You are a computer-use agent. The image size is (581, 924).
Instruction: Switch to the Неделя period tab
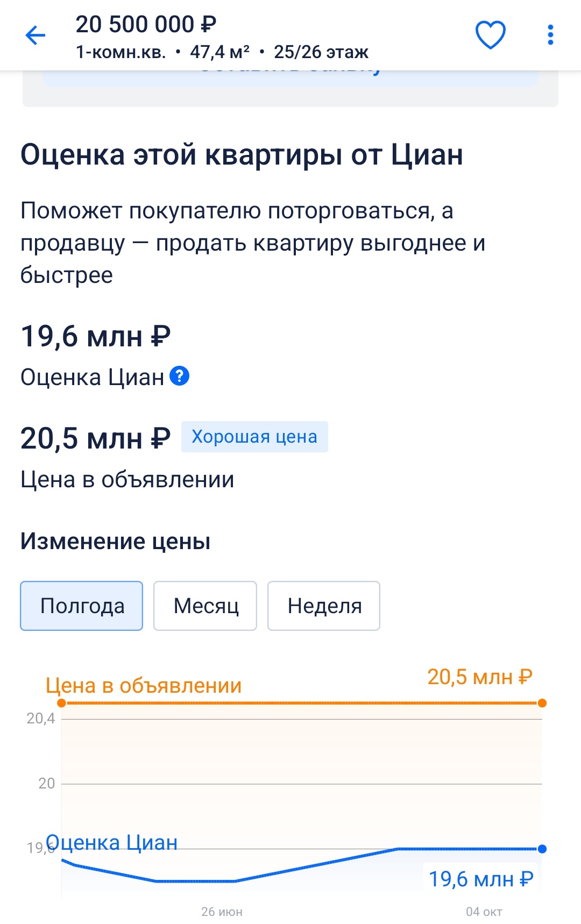(x=324, y=606)
